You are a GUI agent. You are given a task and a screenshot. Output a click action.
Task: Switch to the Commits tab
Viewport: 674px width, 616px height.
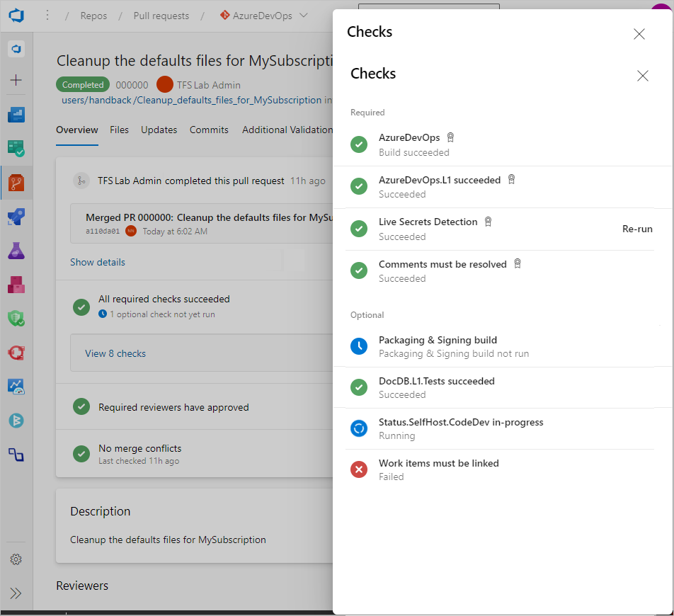[x=208, y=130]
